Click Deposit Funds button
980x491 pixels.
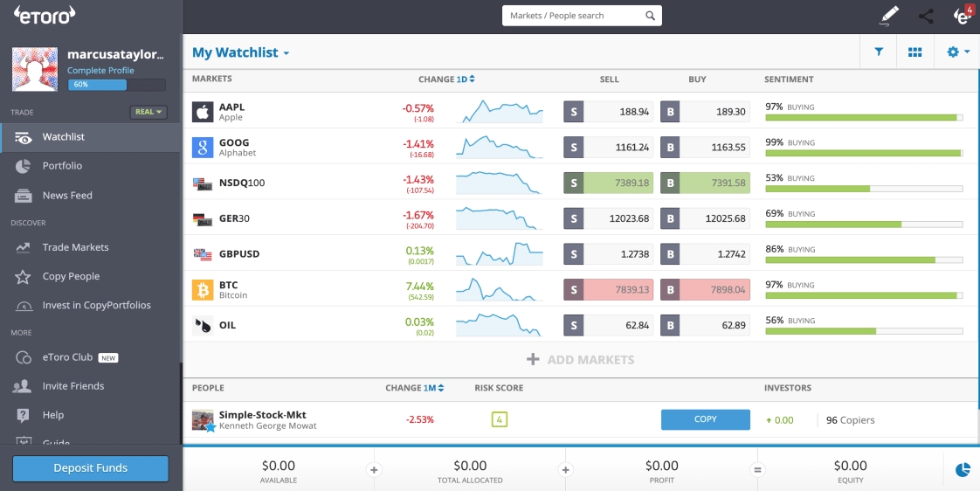click(x=91, y=468)
